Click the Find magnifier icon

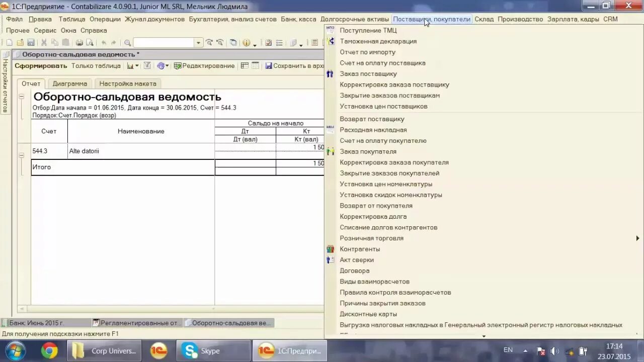[127, 43]
